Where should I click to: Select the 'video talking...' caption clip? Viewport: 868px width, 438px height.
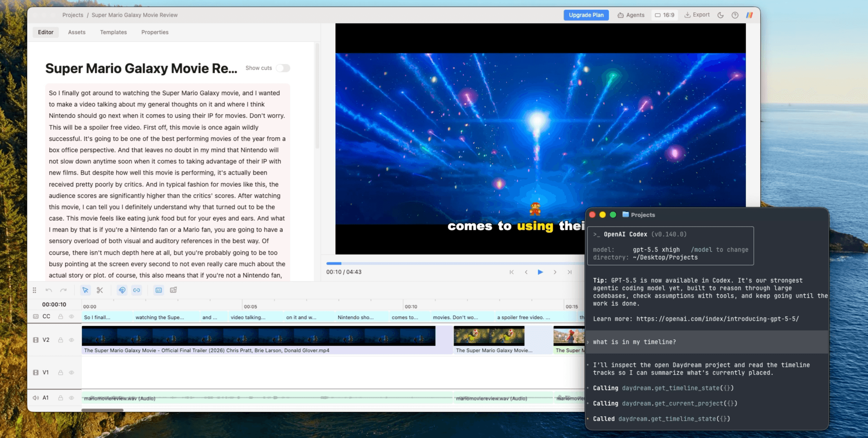pyautogui.click(x=256, y=317)
